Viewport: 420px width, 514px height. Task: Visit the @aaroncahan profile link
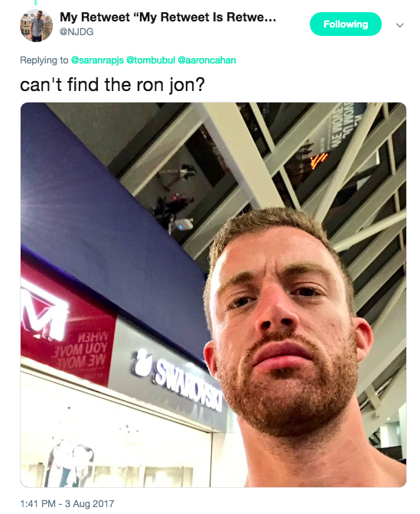(207, 60)
